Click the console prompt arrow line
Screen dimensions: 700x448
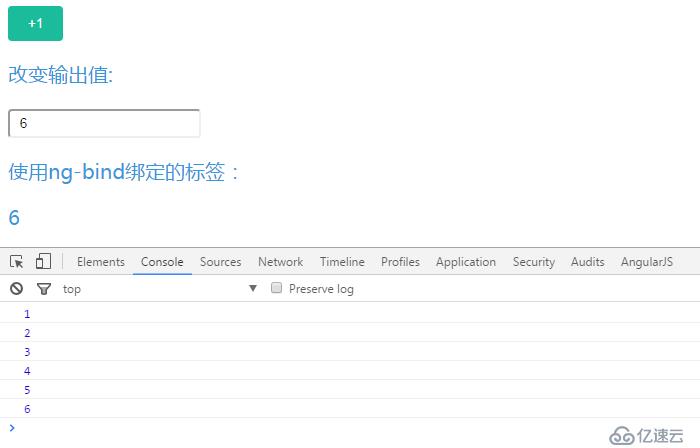point(350,427)
